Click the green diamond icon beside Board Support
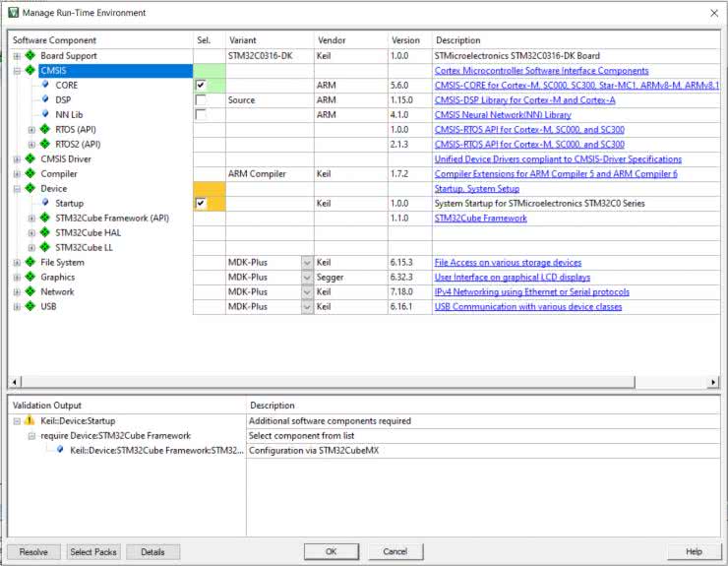This screenshot has height=566, width=728. pos(30,56)
